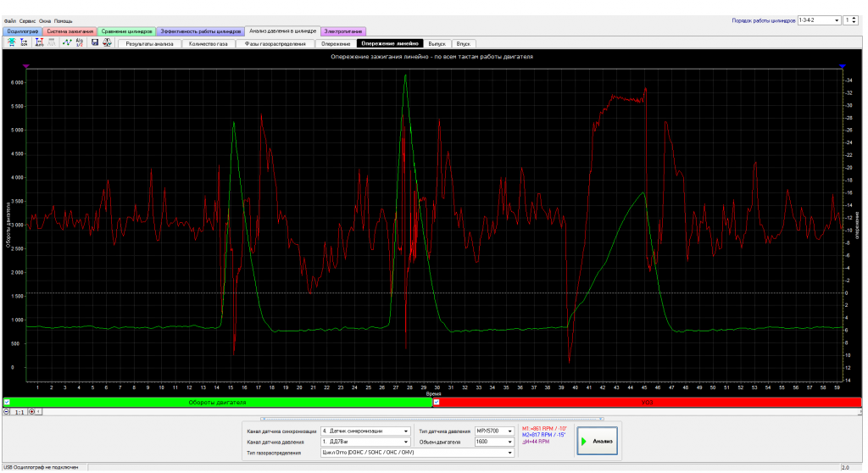
Task: Open the Впуск sub-tab
Action: tap(464, 44)
